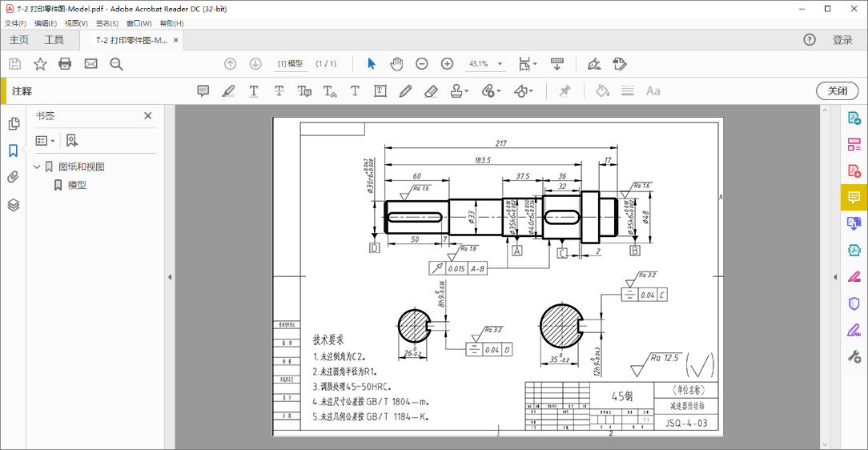Click the Print file icon
868x450 pixels.
tap(65, 64)
